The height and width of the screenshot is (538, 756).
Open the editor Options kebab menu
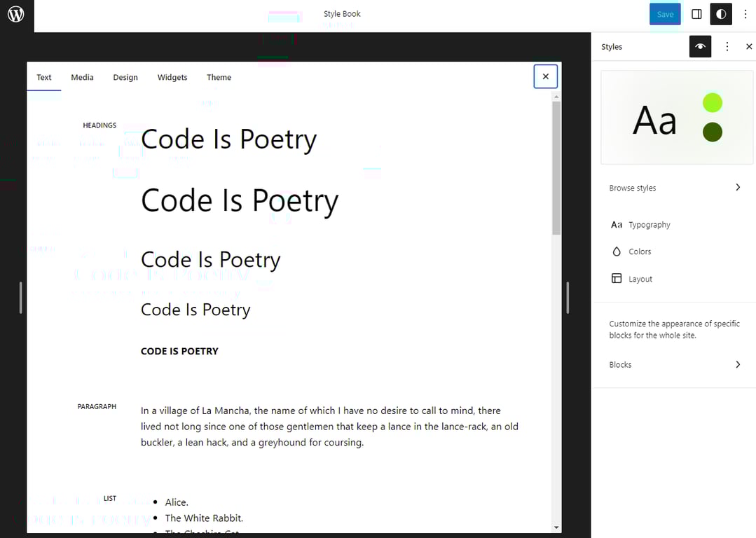coord(745,14)
